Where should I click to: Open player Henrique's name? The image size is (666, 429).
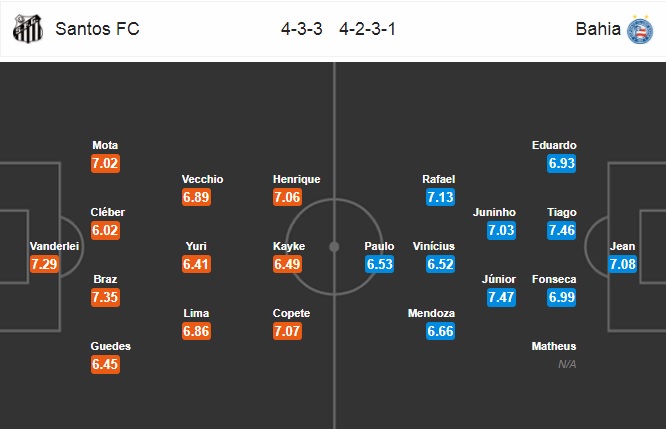(296, 179)
